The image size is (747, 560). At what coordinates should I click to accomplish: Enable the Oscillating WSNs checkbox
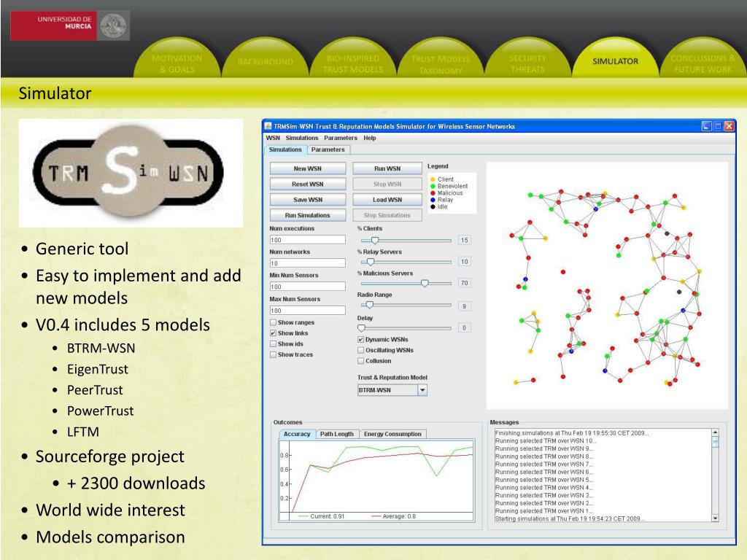tap(361, 350)
